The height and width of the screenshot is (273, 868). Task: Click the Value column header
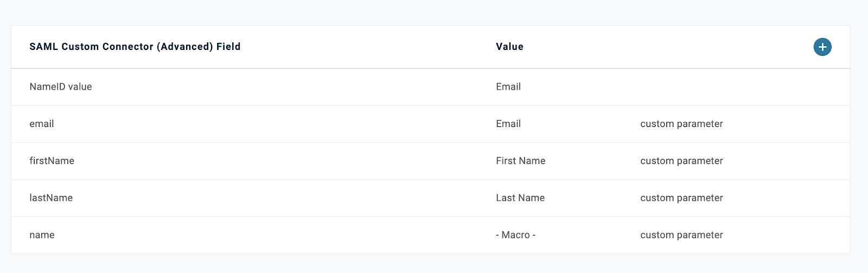[x=509, y=47]
